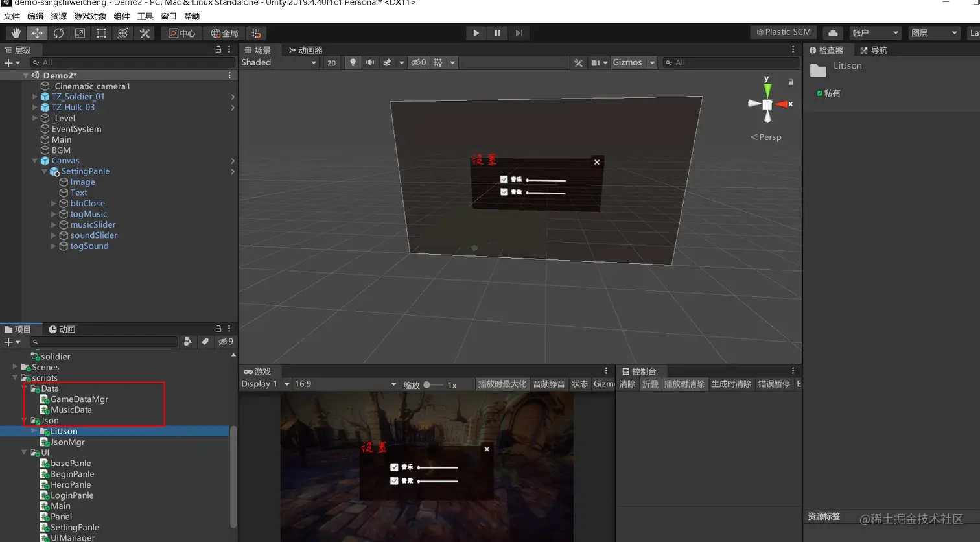The image size is (980, 542).
Task: Toggle scene lighting bulb icon
Action: (x=353, y=63)
